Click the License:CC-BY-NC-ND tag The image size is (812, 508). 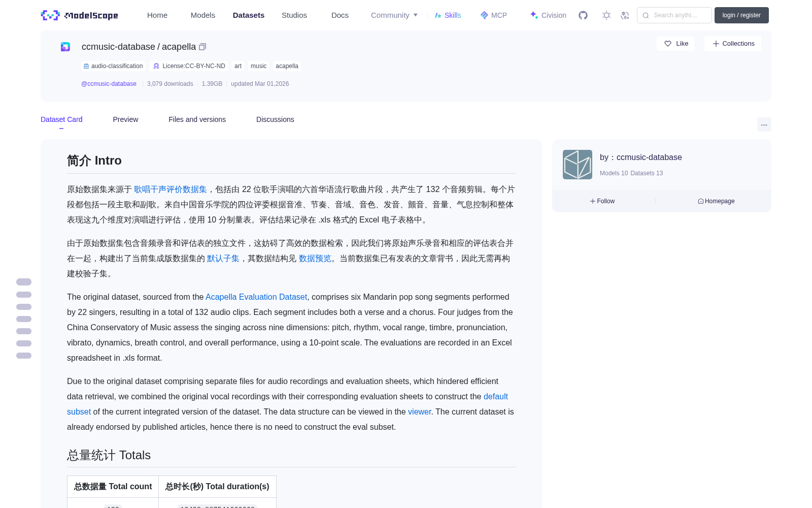[x=189, y=66]
